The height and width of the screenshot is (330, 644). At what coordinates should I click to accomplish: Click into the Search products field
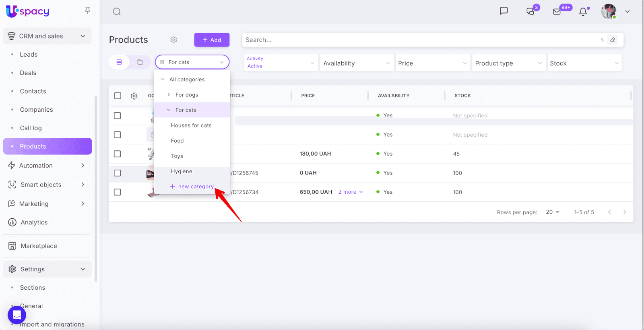pos(419,40)
